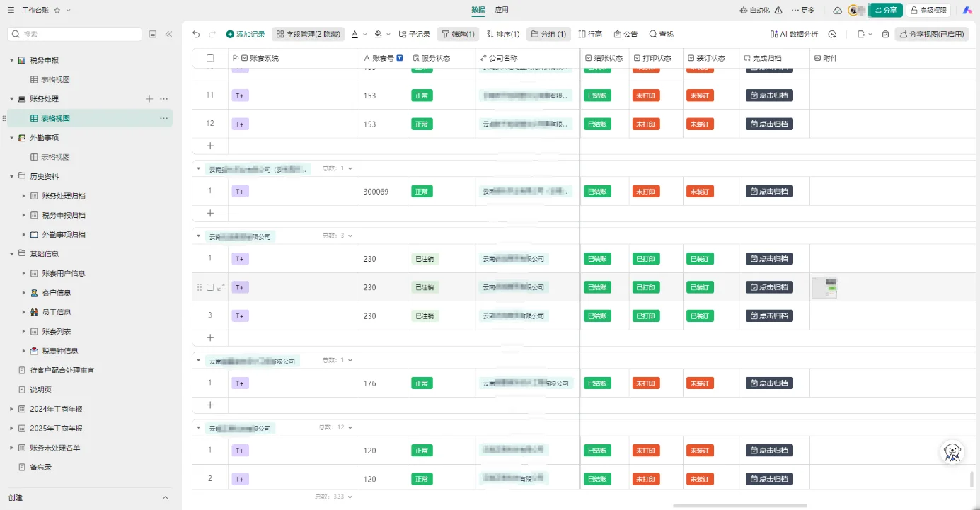Screen dimensions: 980x510
Task: Add a new item under 账务处理 with the plus icon
Action: [x=149, y=99]
